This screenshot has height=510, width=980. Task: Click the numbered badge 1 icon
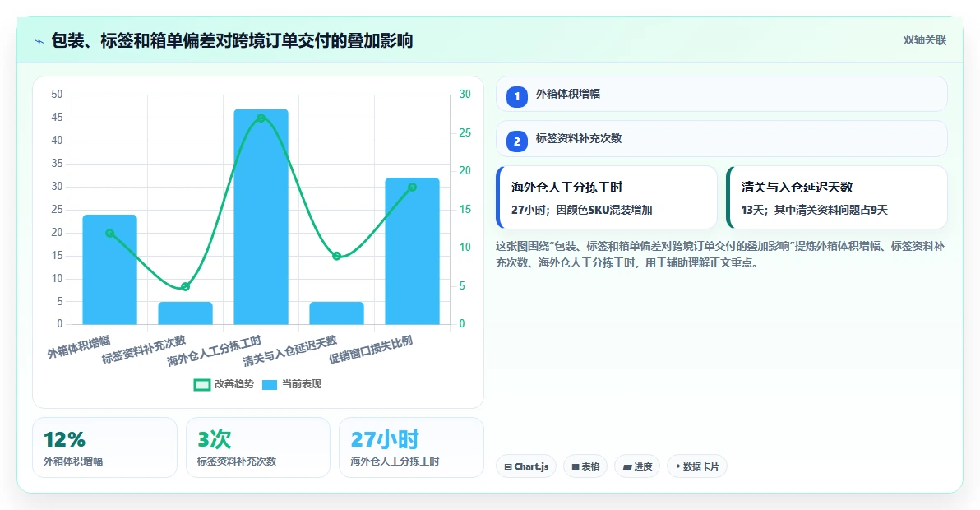click(x=517, y=97)
